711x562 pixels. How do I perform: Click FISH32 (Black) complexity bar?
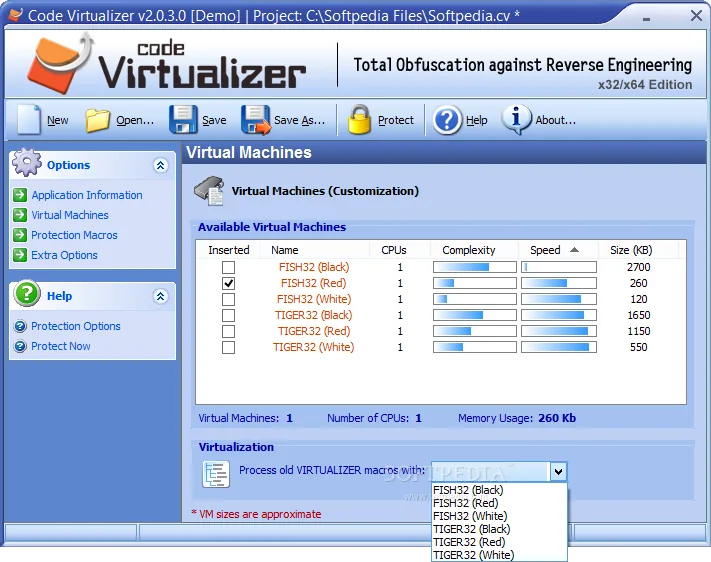click(474, 267)
